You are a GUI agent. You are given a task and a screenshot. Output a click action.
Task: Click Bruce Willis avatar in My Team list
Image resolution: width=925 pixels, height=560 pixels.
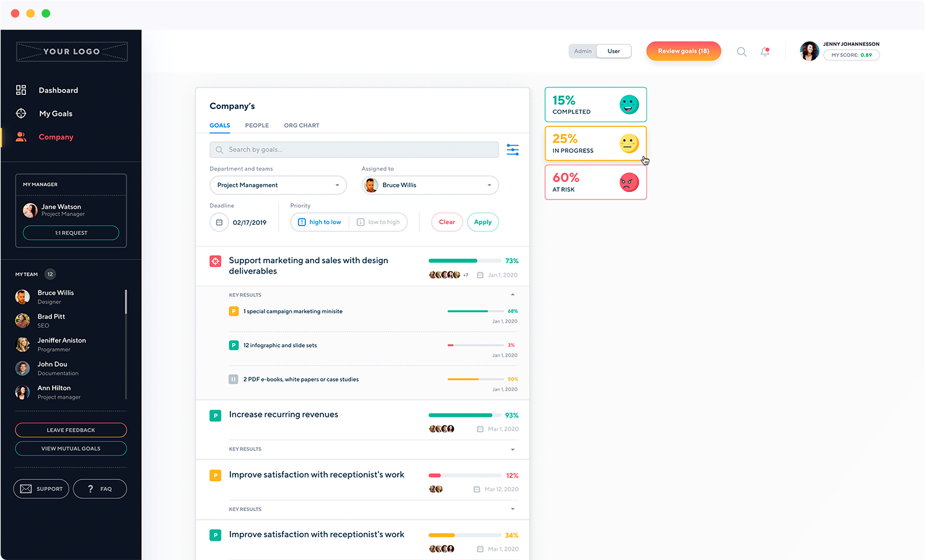coord(23,297)
